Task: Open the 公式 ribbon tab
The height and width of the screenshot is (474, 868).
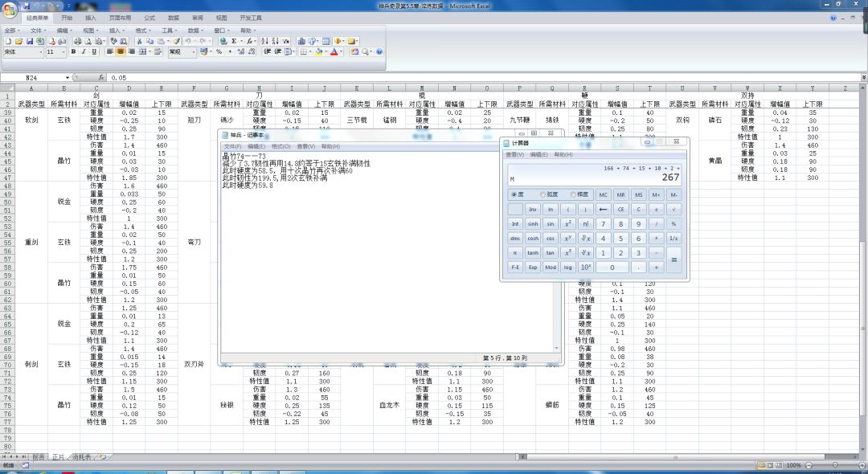Action: coord(149,18)
